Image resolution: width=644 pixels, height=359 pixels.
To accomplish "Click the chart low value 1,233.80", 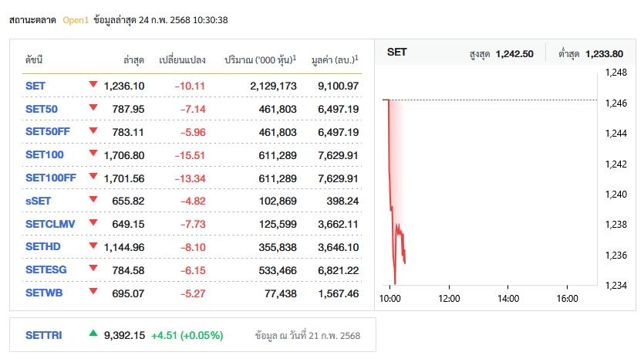I will pyautogui.click(x=604, y=54).
